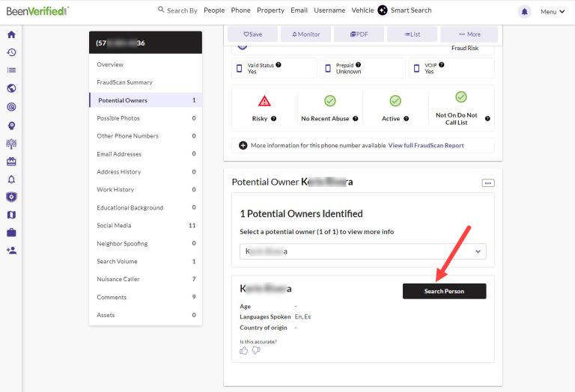575x392 pixels.
Task: Click the add person icon in sidebar
Action: (11, 251)
